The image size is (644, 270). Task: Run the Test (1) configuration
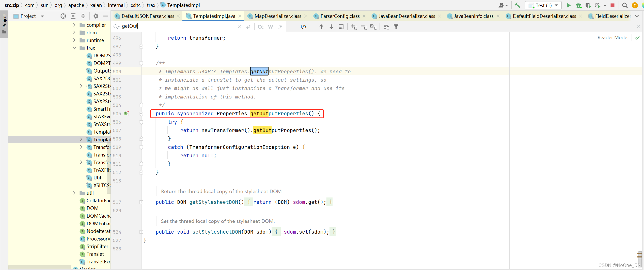[569, 5]
